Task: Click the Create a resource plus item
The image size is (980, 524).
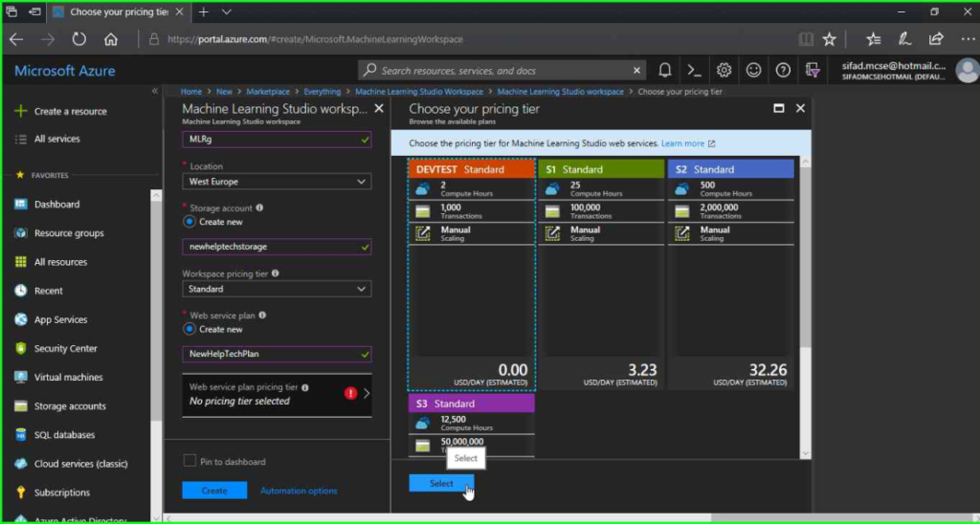Action: [61, 111]
